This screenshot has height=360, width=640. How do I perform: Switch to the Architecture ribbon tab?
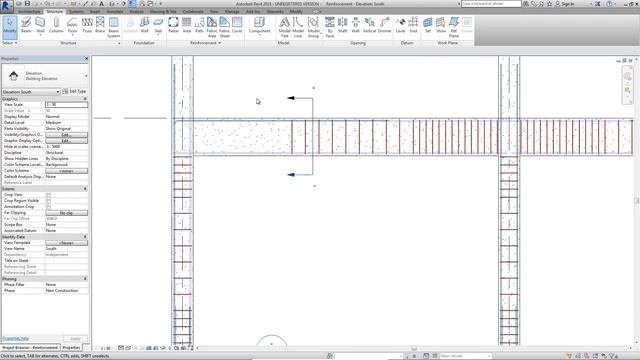(x=29, y=11)
